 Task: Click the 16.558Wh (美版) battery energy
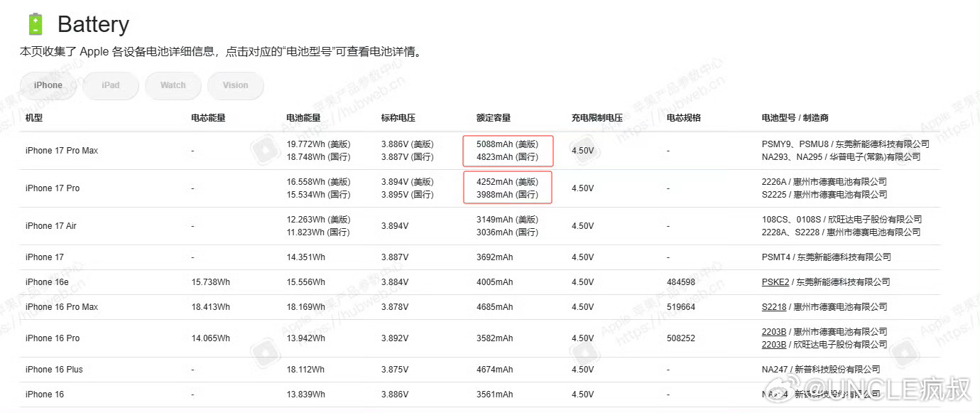(x=319, y=182)
